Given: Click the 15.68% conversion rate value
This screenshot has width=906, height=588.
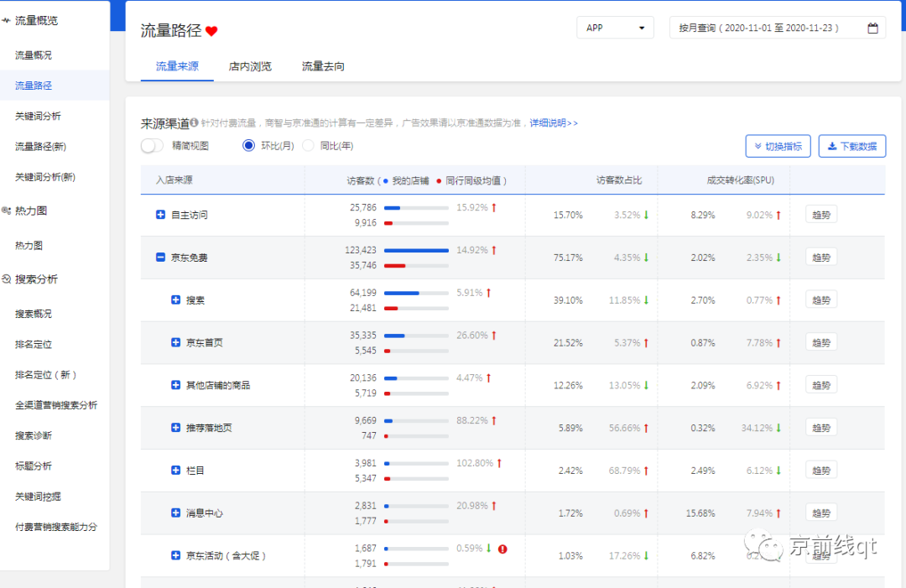Looking at the screenshot, I should (700, 513).
